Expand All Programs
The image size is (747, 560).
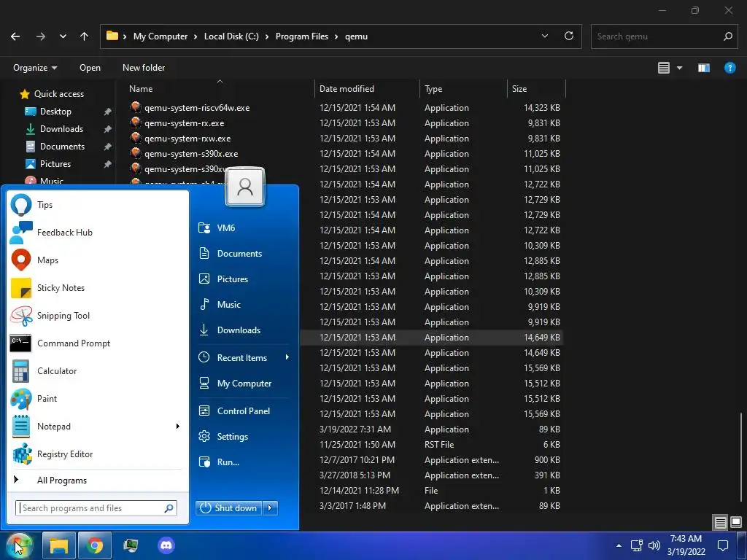click(62, 481)
